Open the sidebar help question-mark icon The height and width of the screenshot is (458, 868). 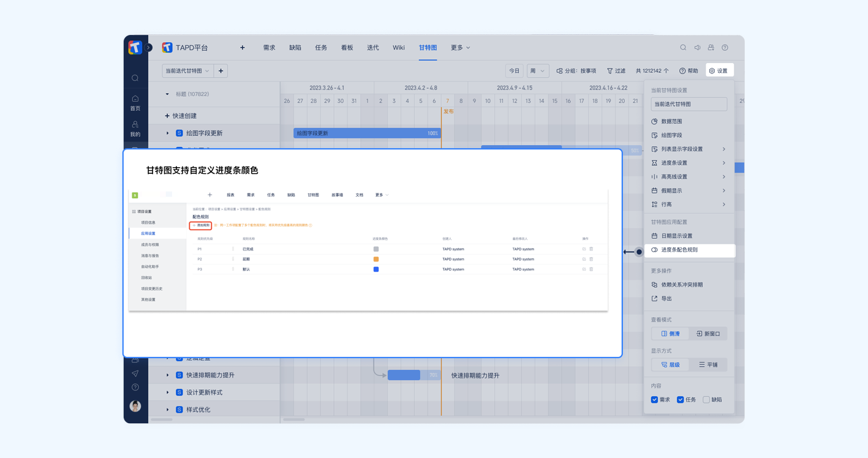135,388
